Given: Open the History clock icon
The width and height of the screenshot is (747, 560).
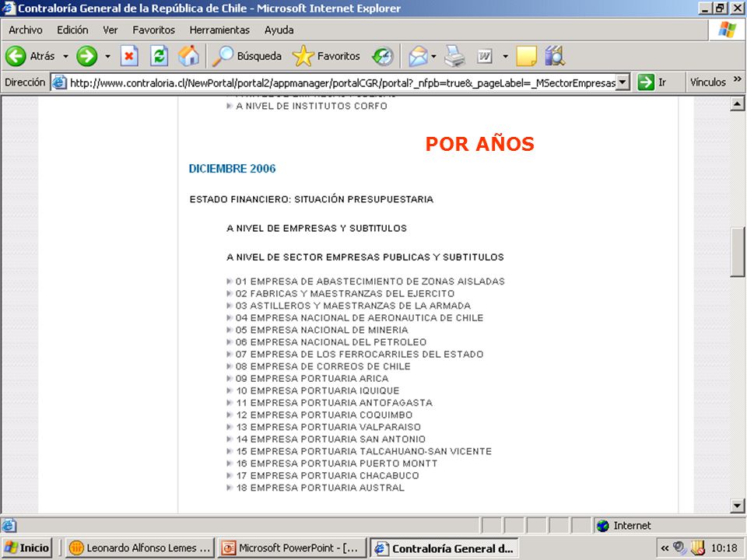Looking at the screenshot, I should click(383, 56).
